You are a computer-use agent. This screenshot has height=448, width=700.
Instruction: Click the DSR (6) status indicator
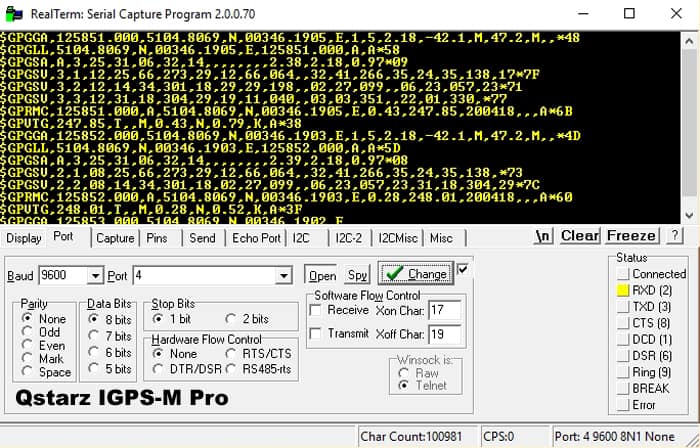point(623,356)
